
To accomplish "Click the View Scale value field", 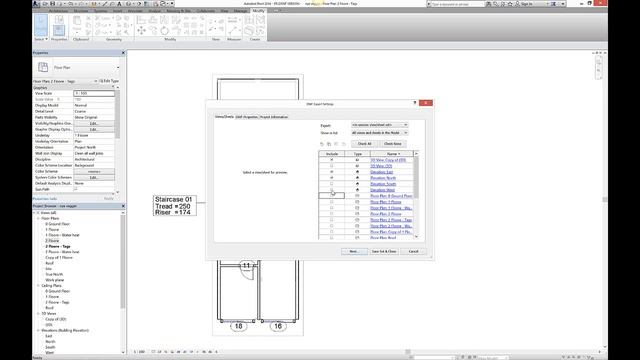I will tap(94, 93).
